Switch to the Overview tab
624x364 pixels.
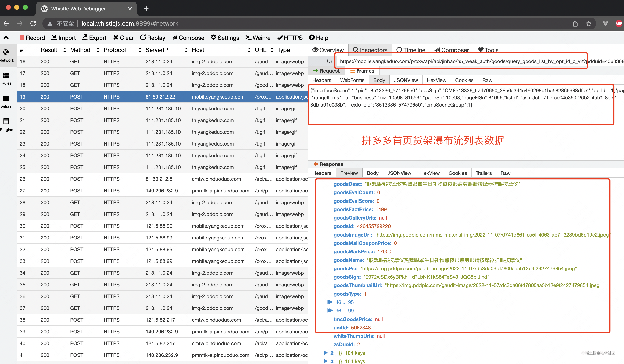click(x=328, y=50)
